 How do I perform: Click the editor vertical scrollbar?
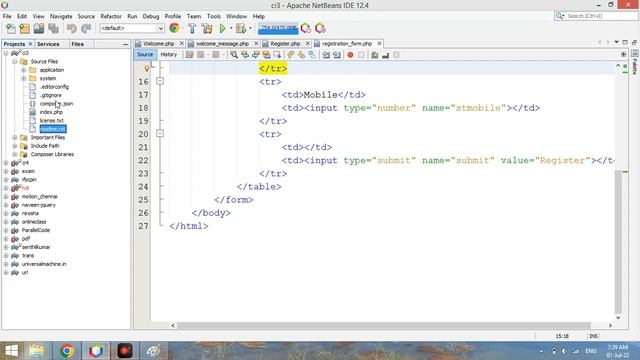[x=618, y=241]
